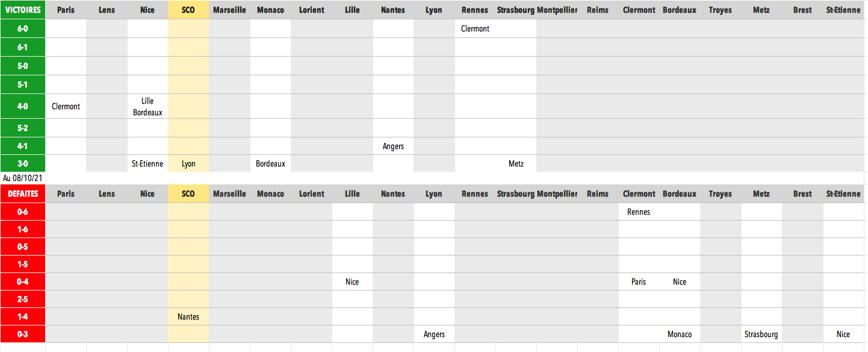The image size is (868, 352).
Task: Select the red DEFAITES header cell
Action: tap(23, 194)
